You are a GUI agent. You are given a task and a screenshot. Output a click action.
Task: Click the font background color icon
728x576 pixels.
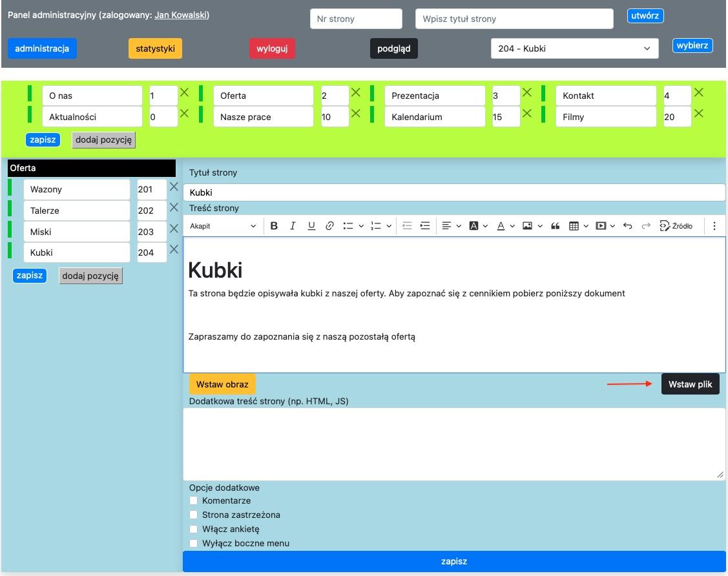tap(473, 226)
